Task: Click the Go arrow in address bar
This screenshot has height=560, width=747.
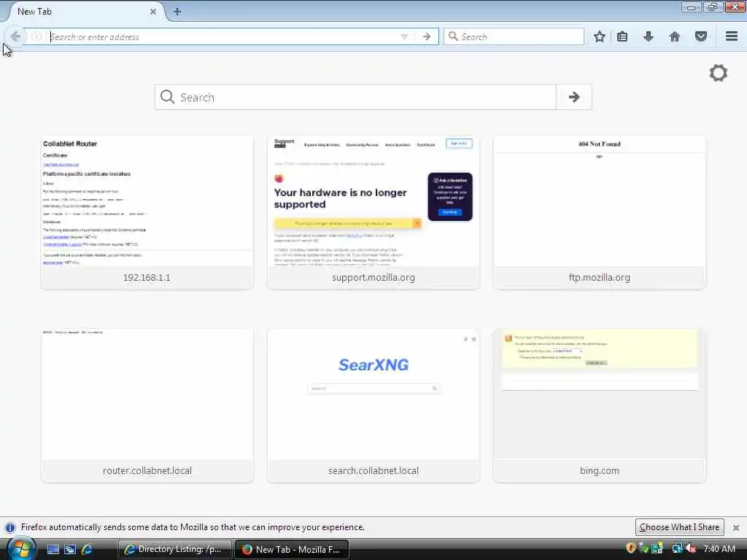Action: pos(426,36)
